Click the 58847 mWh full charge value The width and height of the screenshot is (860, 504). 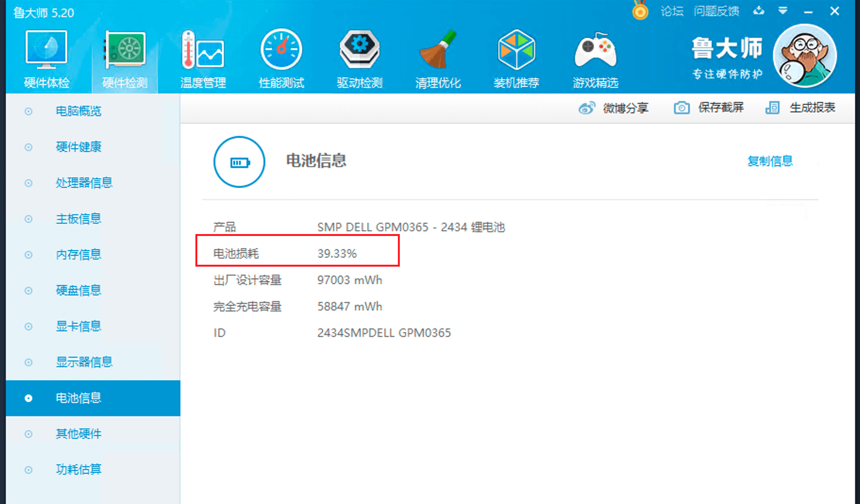coord(350,307)
